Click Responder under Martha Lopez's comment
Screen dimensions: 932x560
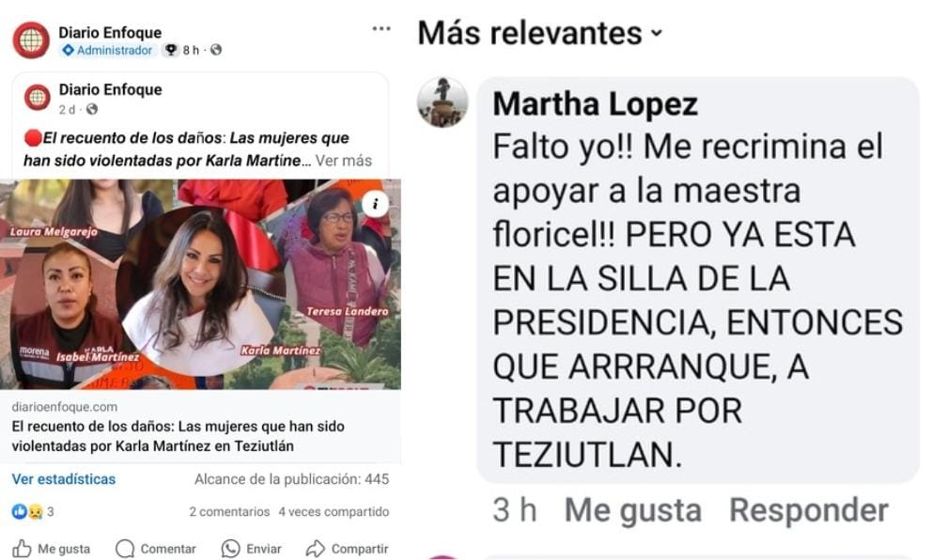click(x=809, y=510)
